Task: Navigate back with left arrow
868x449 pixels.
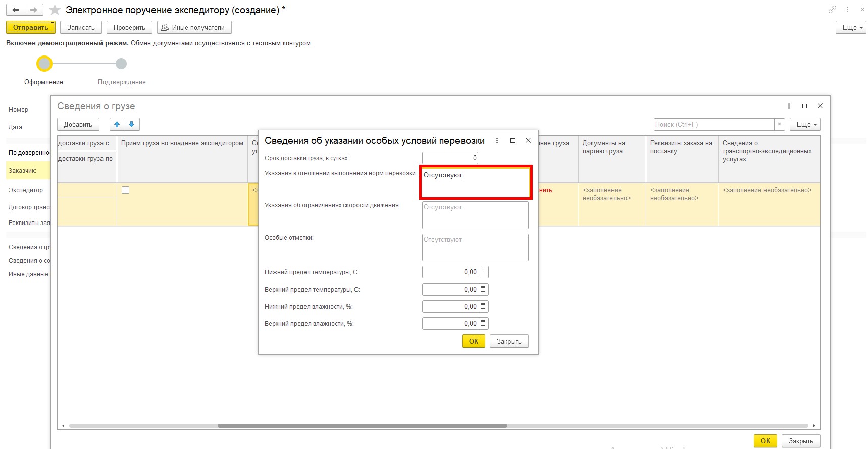Action: (16, 10)
